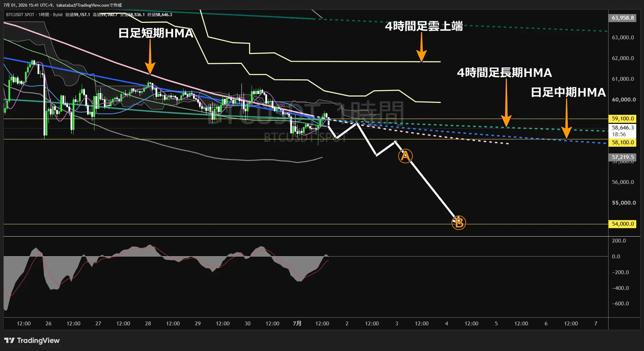Click date 26 on the time axis
The width and height of the screenshot is (644, 351).
click(48, 324)
